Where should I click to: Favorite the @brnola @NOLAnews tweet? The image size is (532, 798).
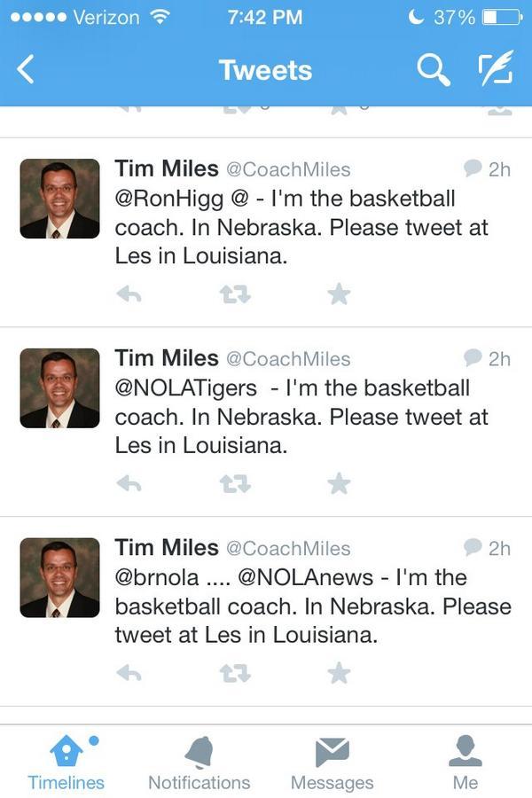(x=339, y=674)
